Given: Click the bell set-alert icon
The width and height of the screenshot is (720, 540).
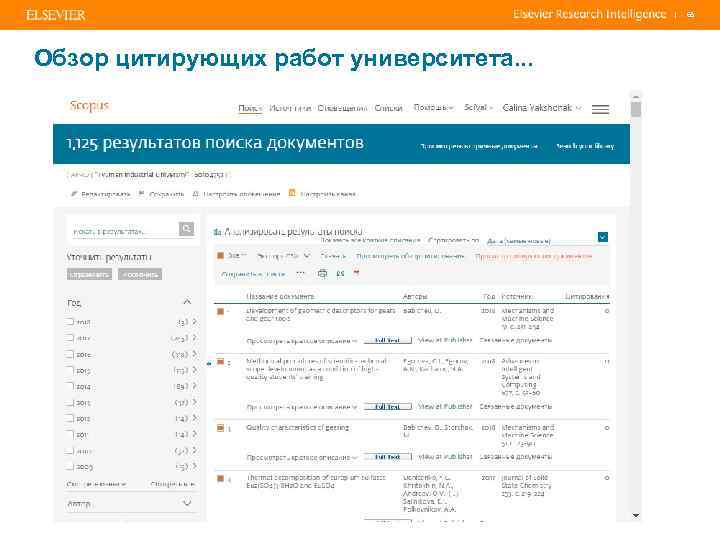Looking at the screenshot, I should pos(196,194).
